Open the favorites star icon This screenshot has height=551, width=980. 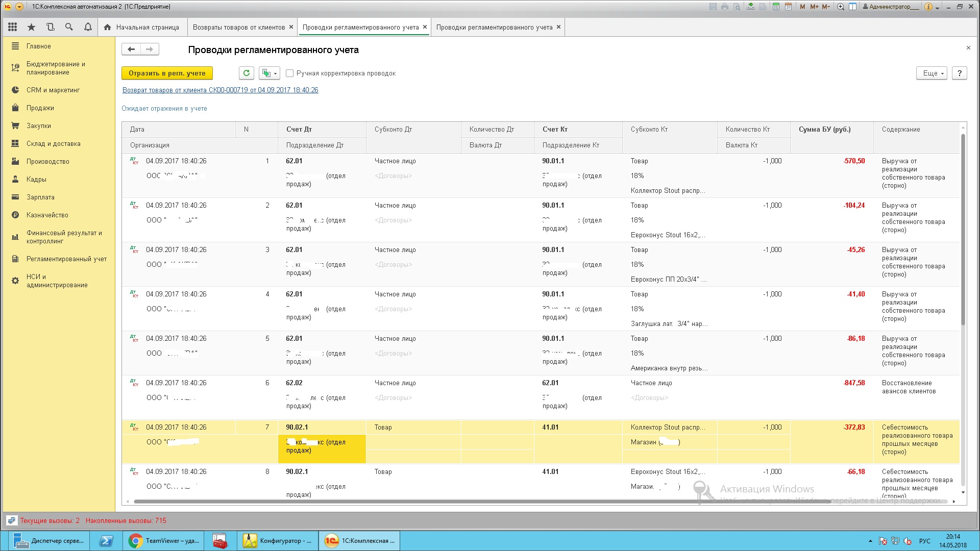click(32, 27)
